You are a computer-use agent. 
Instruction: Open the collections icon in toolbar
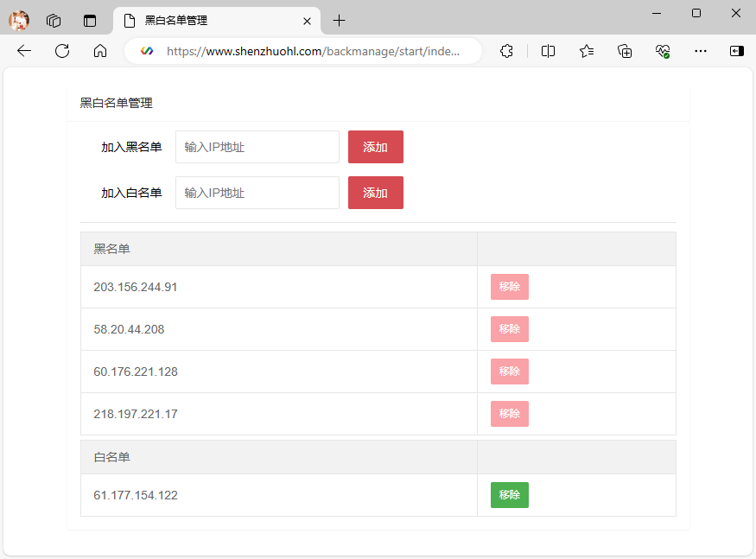pos(625,51)
